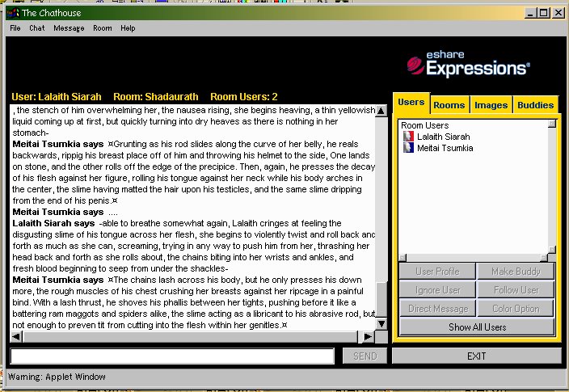Click the user list scroll down arrow

pyautogui.click(x=552, y=250)
